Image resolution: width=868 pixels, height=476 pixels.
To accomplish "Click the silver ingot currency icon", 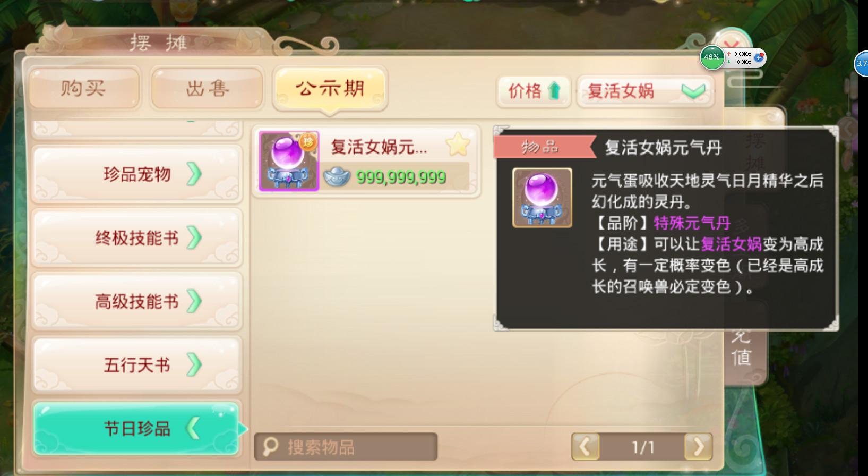I will 337,177.
